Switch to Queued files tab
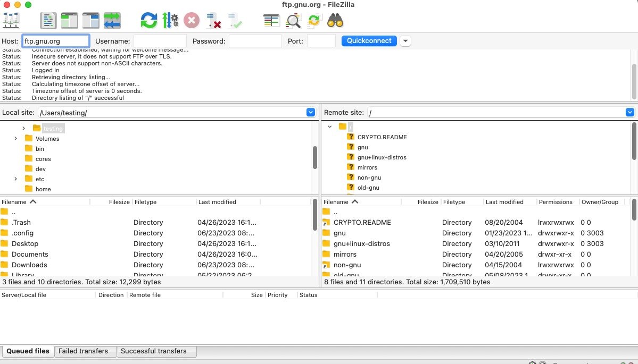The width and height of the screenshot is (638, 364). point(28,351)
